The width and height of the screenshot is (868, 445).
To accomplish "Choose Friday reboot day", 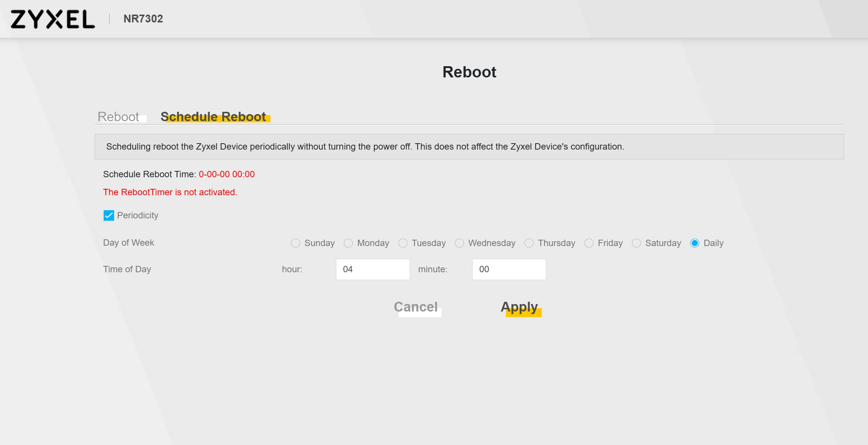I will 589,243.
